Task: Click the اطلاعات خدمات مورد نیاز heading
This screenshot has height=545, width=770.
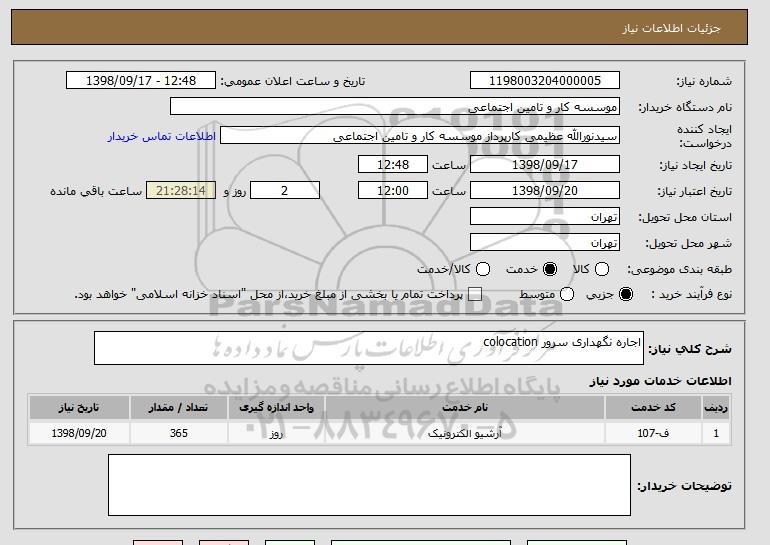Action: pyautogui.click(x=660, y=381)
